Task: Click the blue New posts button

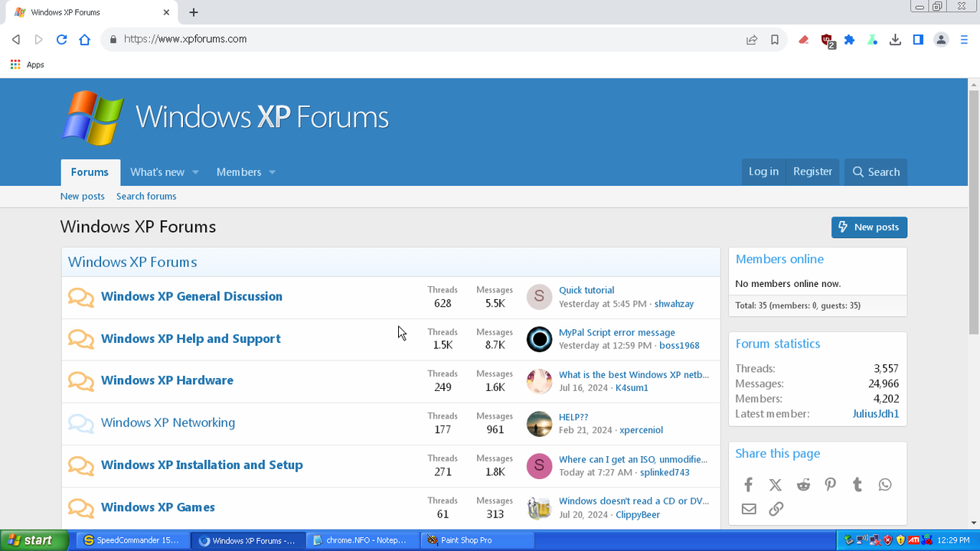Action: [869, 227]
